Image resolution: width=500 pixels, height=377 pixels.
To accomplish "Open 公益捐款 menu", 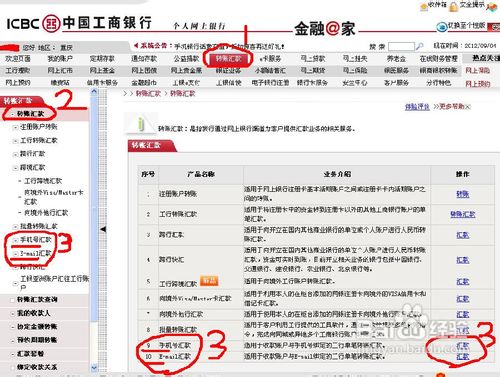I will (186, 59).
